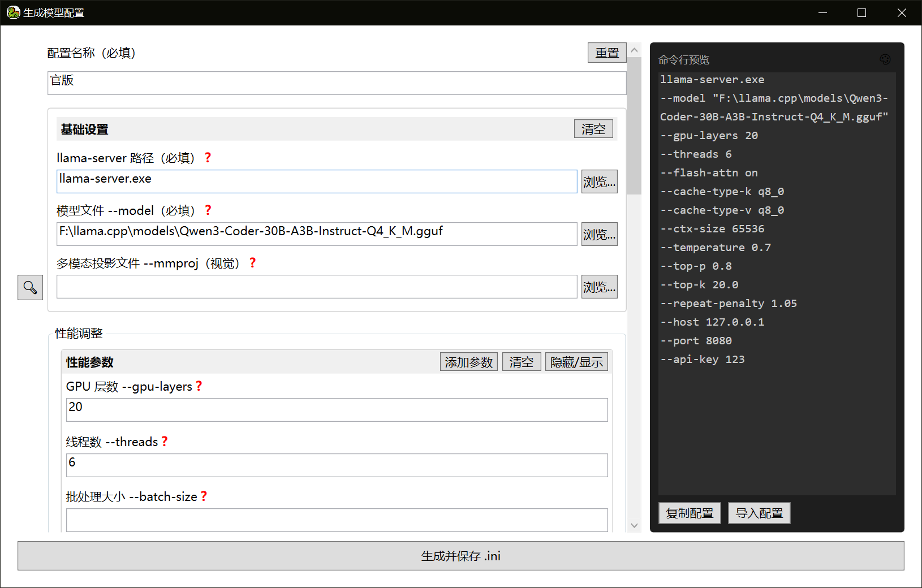The image size is (922, 588).
Task: Click the help mark beside --gpu-layers
Action: click(199, 386)
